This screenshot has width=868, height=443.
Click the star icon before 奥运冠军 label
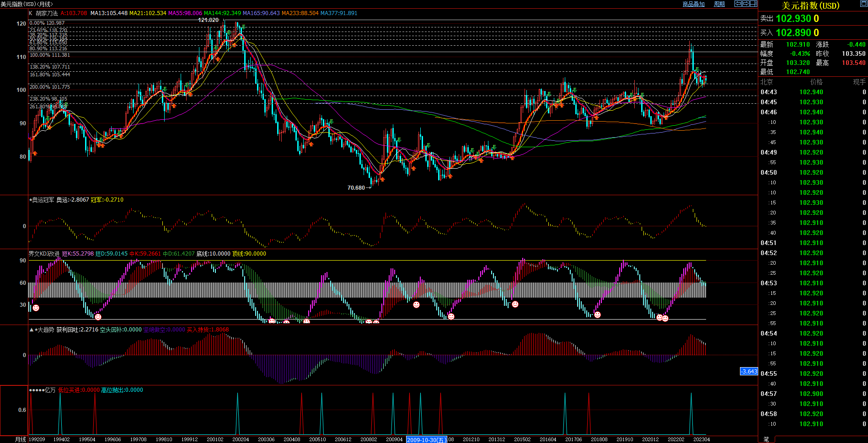tap(30, 200)
